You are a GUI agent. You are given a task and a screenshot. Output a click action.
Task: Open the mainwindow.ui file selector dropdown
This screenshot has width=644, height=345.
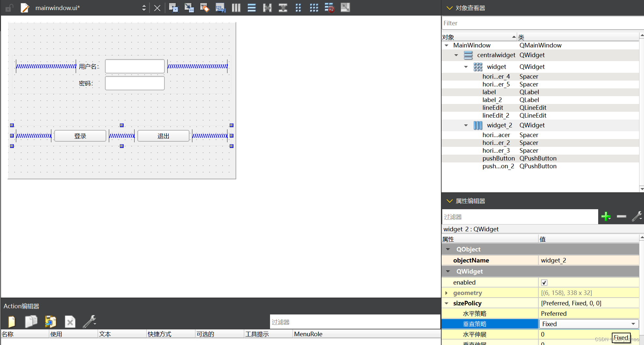(x=144, y=8)
